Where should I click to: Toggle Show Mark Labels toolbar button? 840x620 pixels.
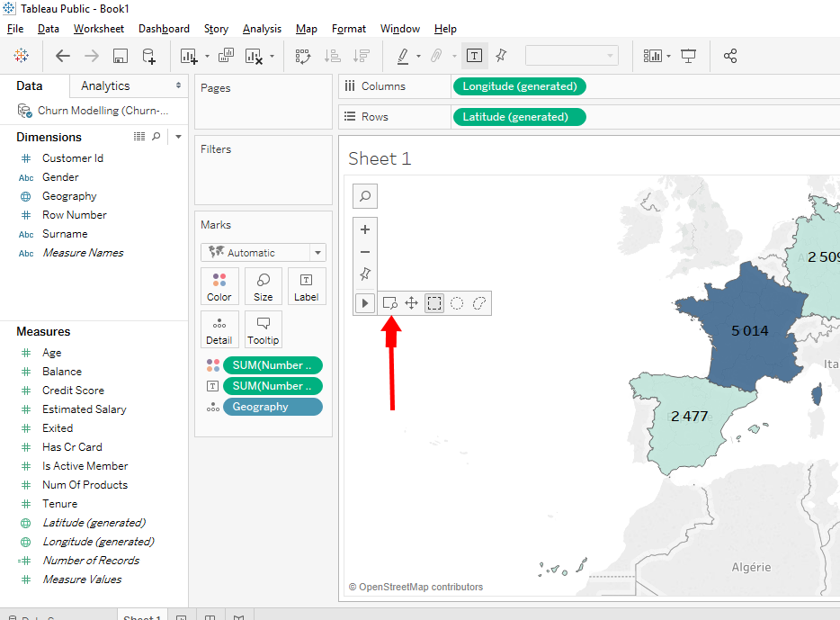[474, 56]
